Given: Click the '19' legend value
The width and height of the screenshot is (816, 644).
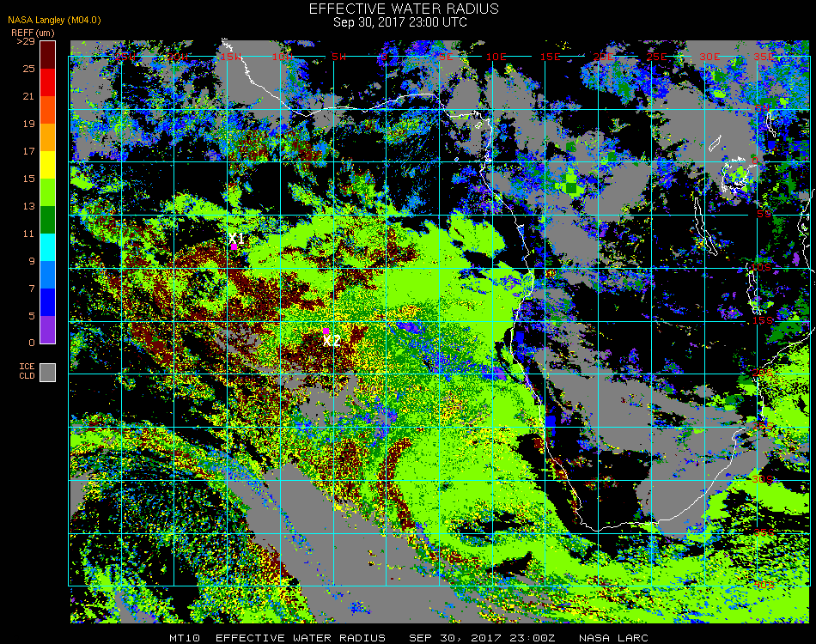Looking at the screenshot, I should point(28,124).
